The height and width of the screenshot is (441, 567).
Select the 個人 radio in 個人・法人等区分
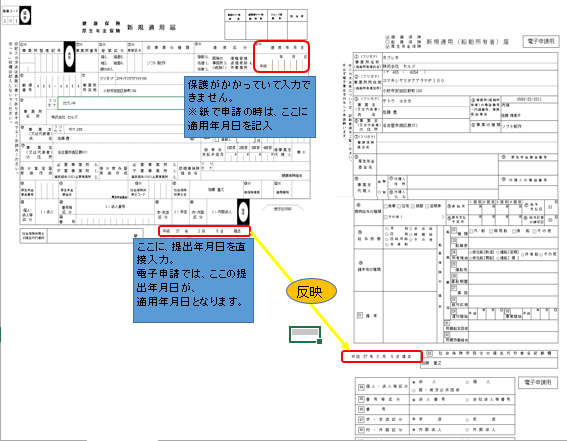(x=467, y=382)
